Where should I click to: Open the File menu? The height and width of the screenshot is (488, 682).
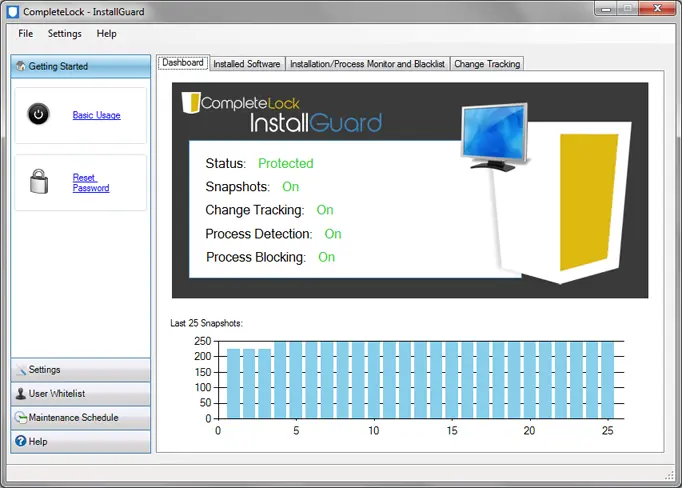25,33
